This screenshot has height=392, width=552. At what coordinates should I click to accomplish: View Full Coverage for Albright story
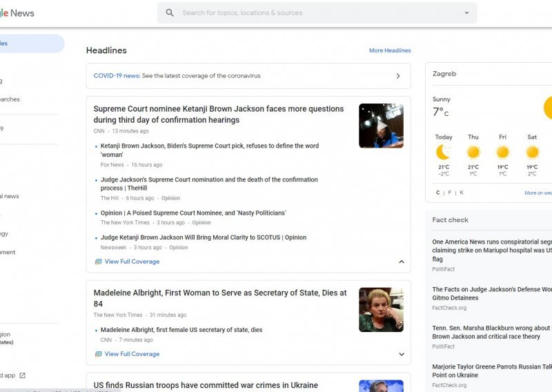click(x=132, y=354)
